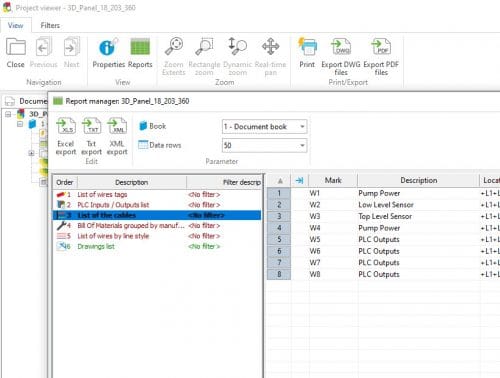Click XML export icon
Screen dimensions: 500x378
[x=117, y=127]
